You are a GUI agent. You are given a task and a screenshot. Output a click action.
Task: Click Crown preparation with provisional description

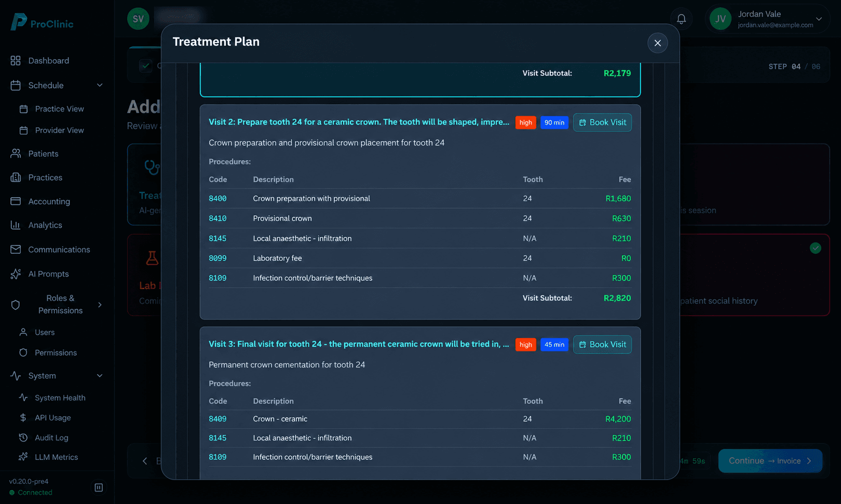pos(311,199)
